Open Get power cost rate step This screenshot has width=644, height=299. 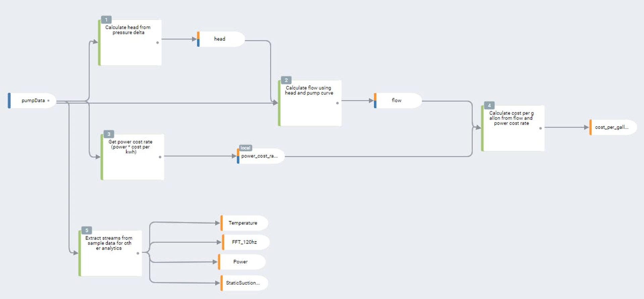tap(132, 157)
